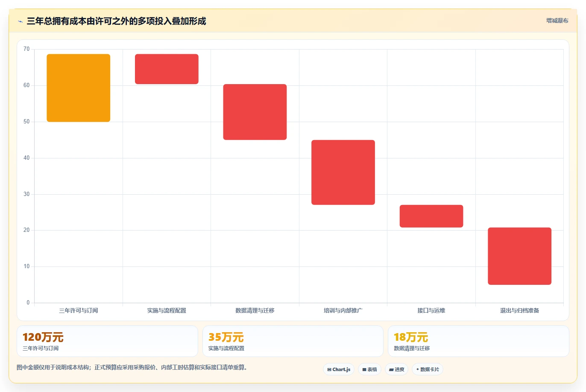This screenshot has width=586, height=392.
Task: Click the x-axis label 数据清理与迁移
Action: coord(255,310)
